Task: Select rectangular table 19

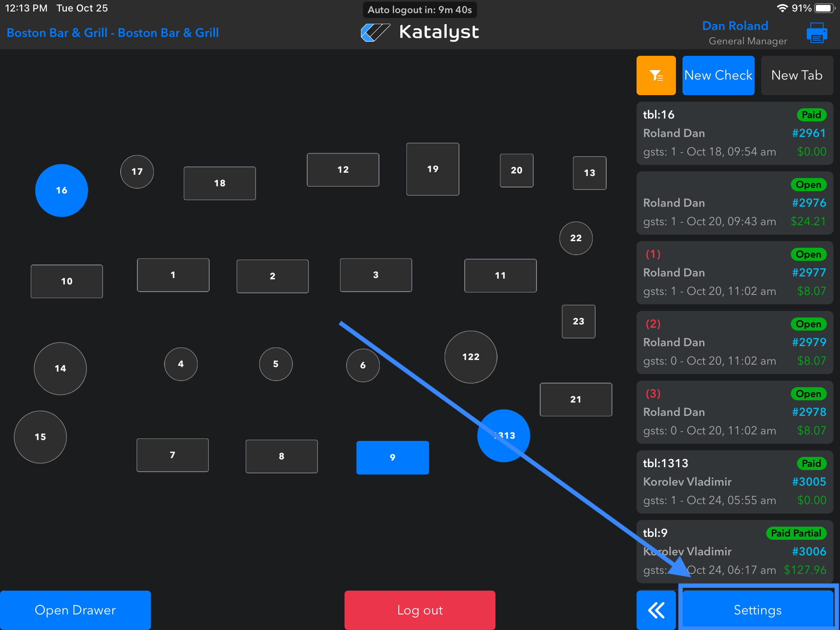Action: [432, 169]
